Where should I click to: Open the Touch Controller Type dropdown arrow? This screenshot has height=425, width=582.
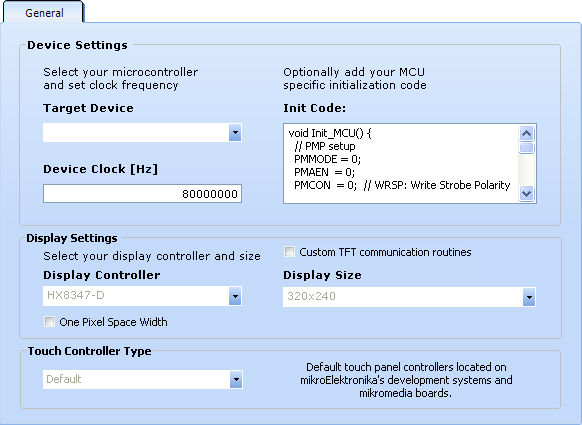[236, 380]
